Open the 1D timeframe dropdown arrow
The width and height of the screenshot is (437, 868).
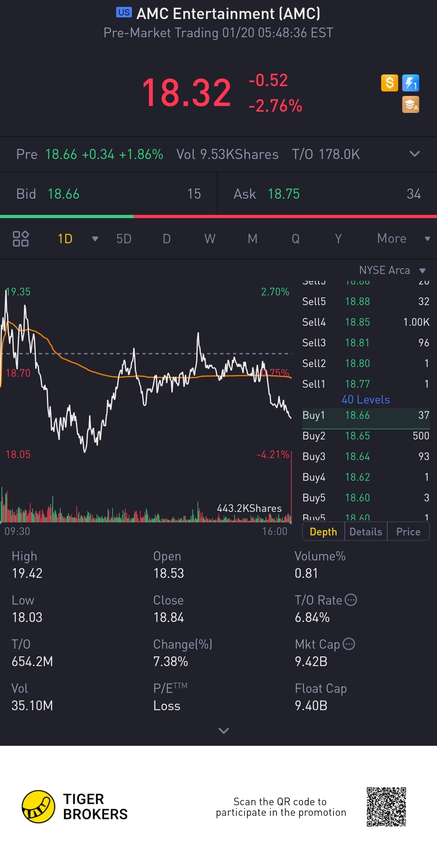coord(95,239)
